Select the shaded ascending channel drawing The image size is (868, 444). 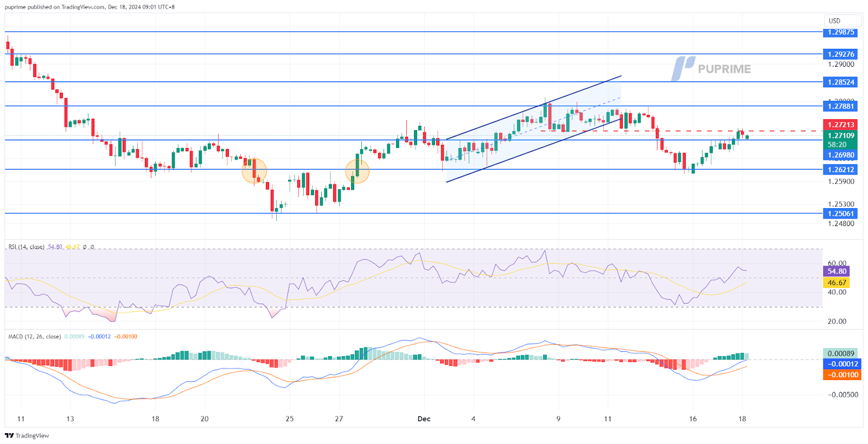(x=533, y=129)
